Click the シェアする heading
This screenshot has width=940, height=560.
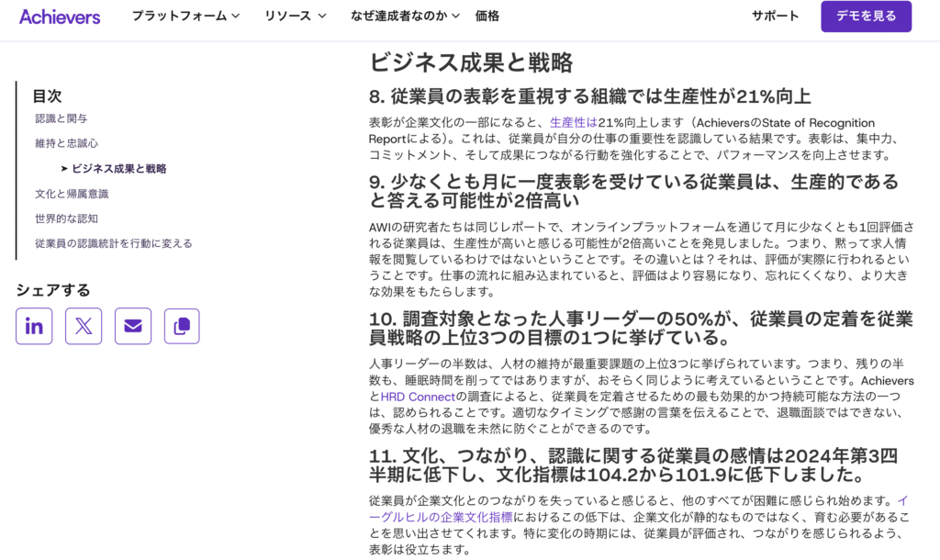coord(52,290)
